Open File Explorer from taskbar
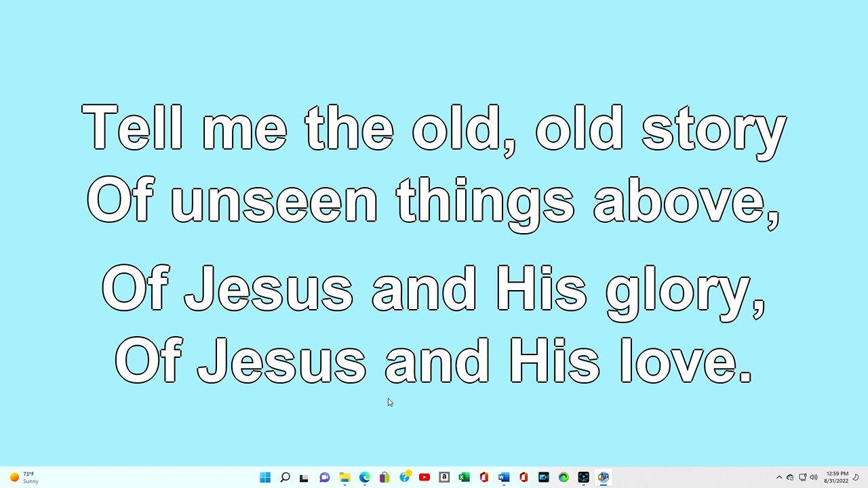Image resolution: width=868 pixels, height=488 pixels. pos(344,477)
